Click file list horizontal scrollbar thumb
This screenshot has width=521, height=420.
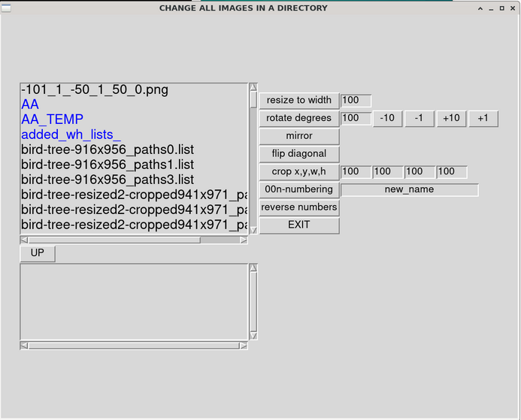[114, 240]
